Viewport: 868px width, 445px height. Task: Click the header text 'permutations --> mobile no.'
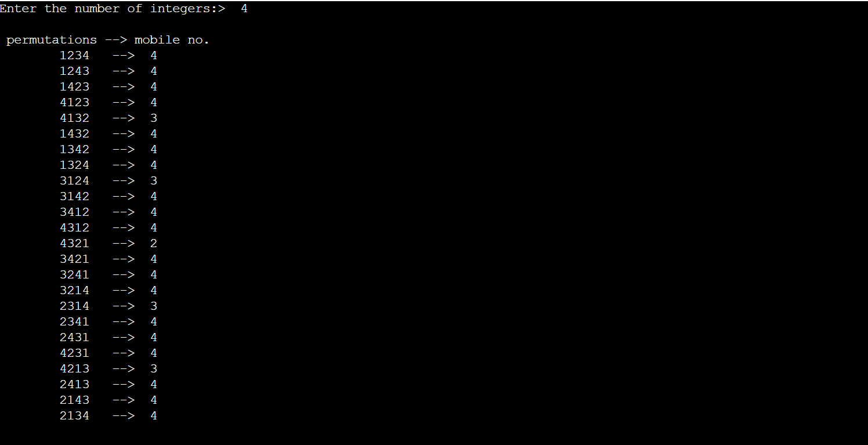point(107,39)
